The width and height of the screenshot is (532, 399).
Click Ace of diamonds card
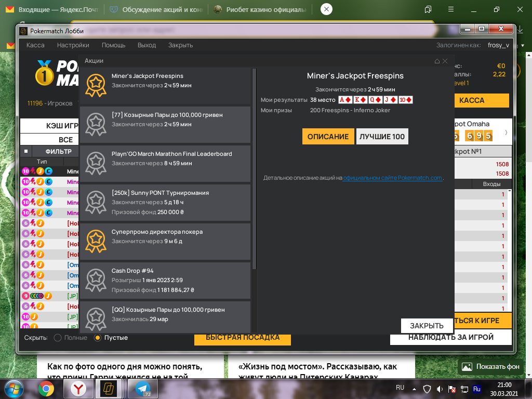(x=345, y=100)
